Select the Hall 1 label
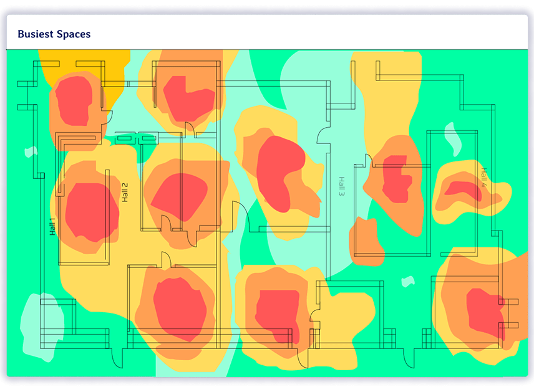 click(52, 227)
